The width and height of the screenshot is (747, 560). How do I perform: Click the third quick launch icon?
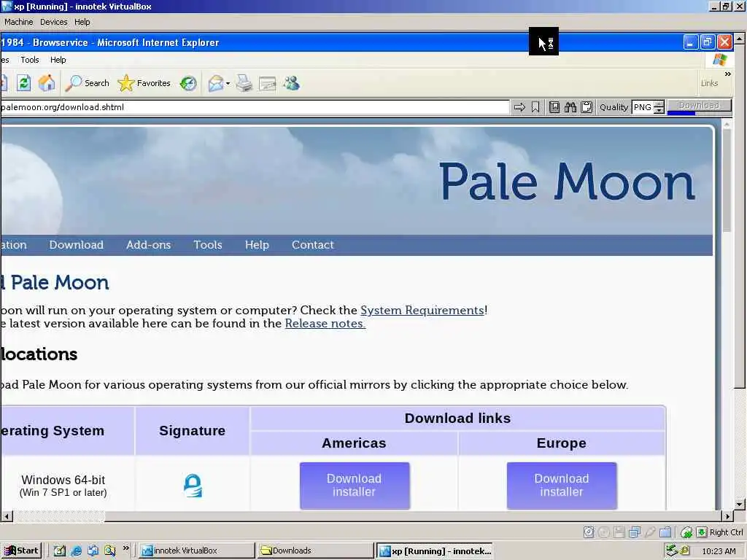click(93, 551)
